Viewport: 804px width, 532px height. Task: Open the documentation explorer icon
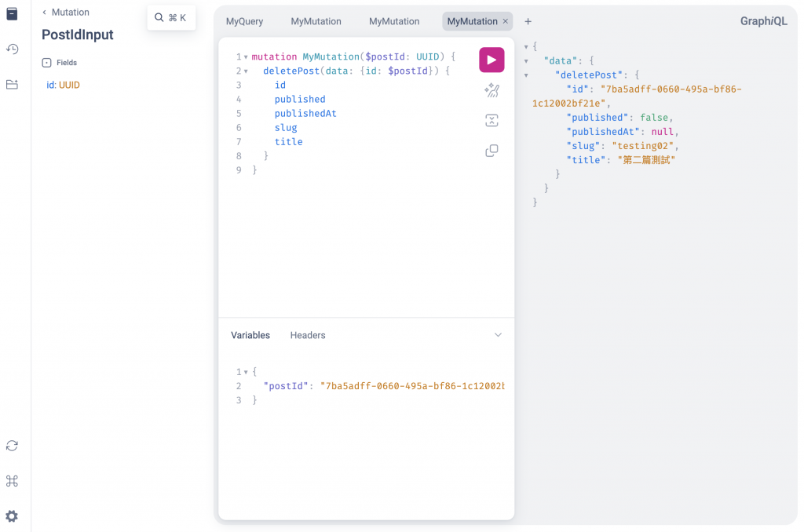(12, 14)
